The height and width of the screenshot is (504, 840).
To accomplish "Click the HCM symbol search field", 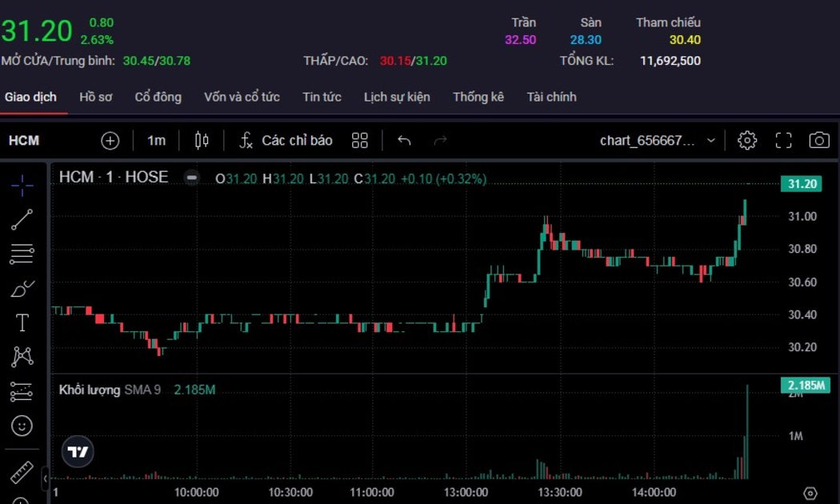I will click(x=24, y=141).
